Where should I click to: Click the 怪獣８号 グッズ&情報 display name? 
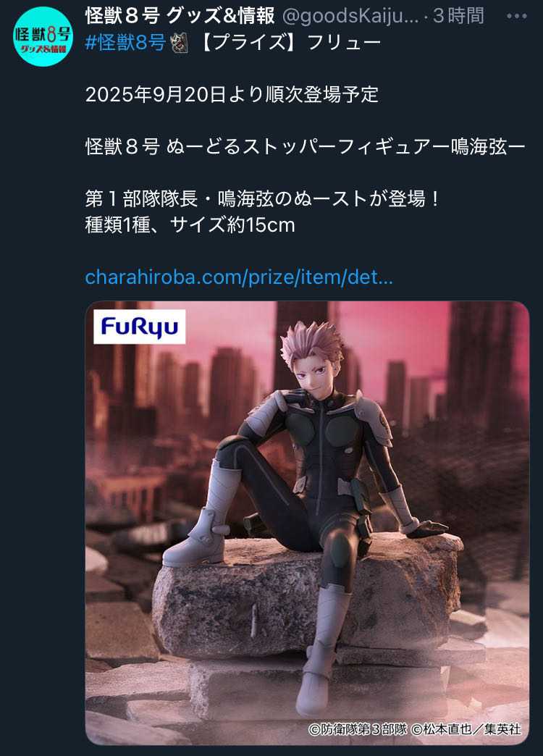click(x=180, y=16)
